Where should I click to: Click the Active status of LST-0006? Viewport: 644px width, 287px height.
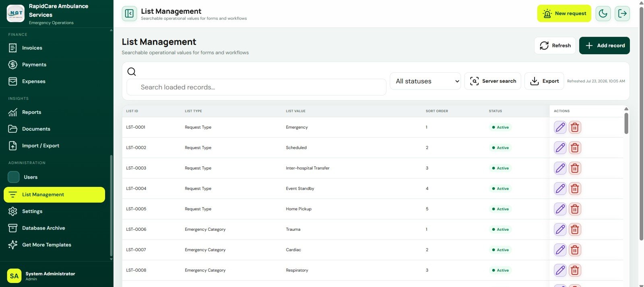pos(500,230)
